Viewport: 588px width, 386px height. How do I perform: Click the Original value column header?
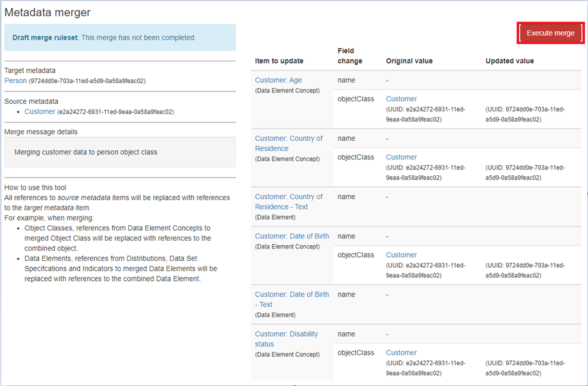click(409, 61)
